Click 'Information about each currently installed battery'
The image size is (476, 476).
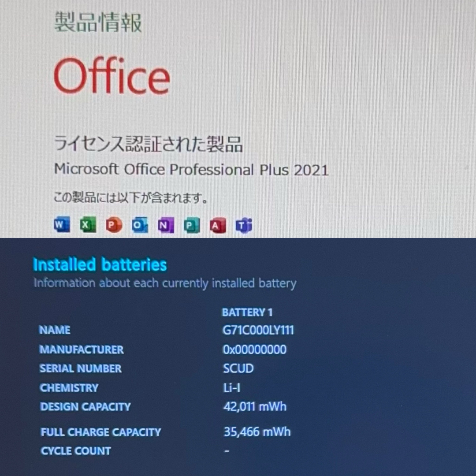(165, 283)
